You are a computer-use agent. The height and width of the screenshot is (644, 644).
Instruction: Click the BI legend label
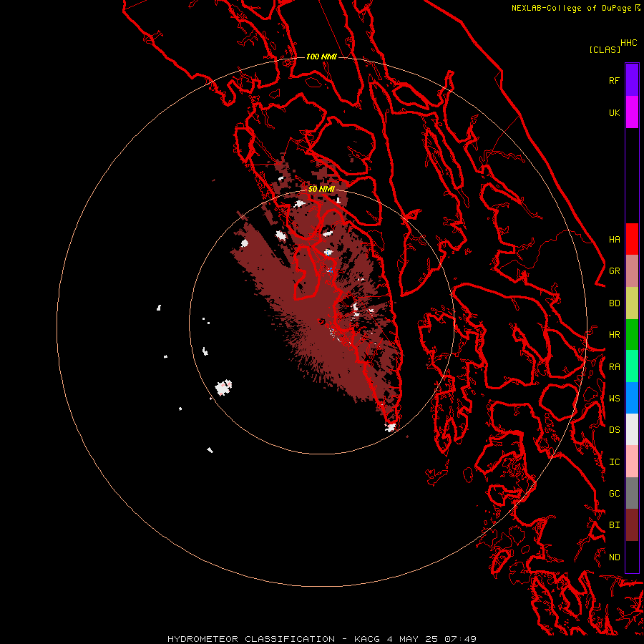pyautogui.click(x=614, y=525)
